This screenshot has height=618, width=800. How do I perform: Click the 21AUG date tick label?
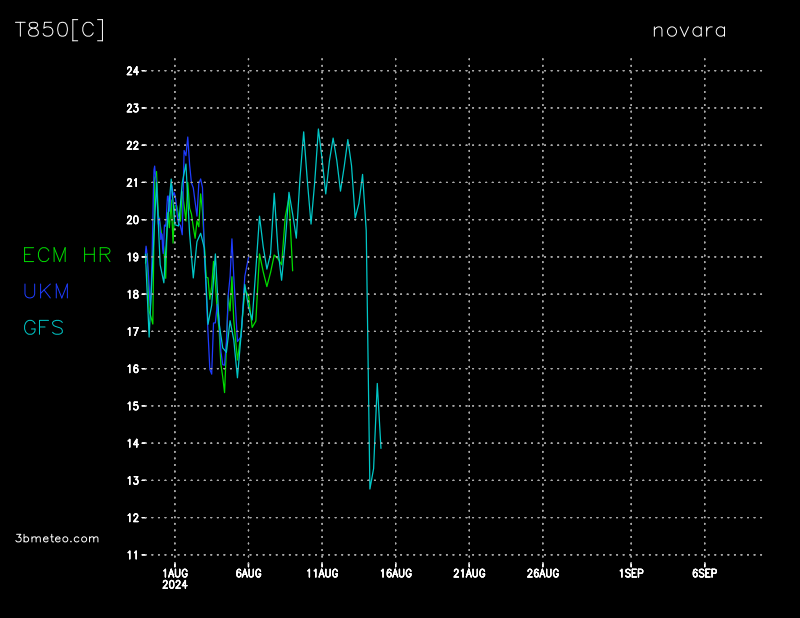tap(469, 573)
